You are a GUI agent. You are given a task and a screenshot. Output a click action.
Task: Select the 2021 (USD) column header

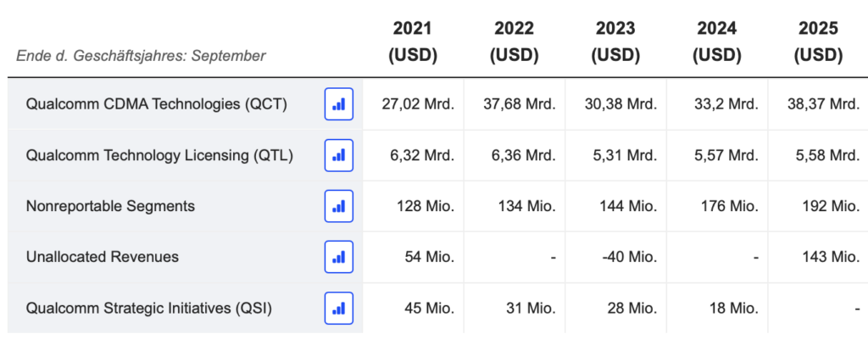point(413,42)
